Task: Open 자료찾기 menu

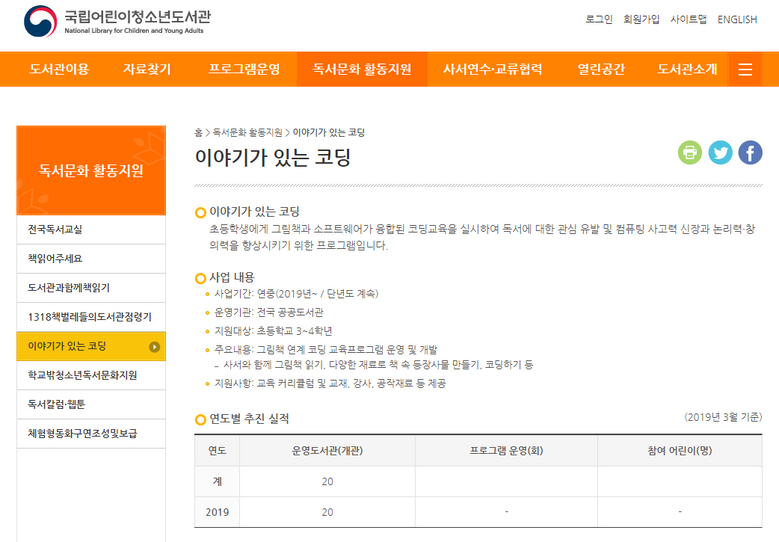Action: tap(147, 69)
